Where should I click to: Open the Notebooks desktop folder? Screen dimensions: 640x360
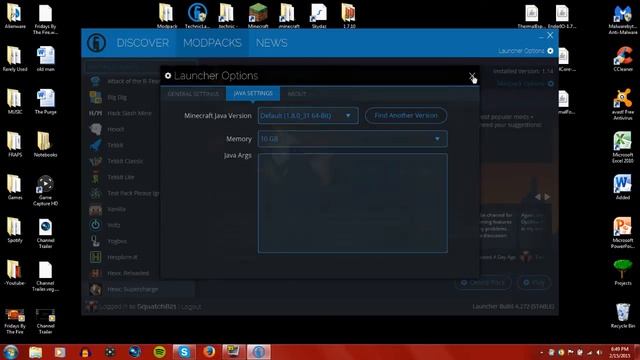(x=45, y=144)
